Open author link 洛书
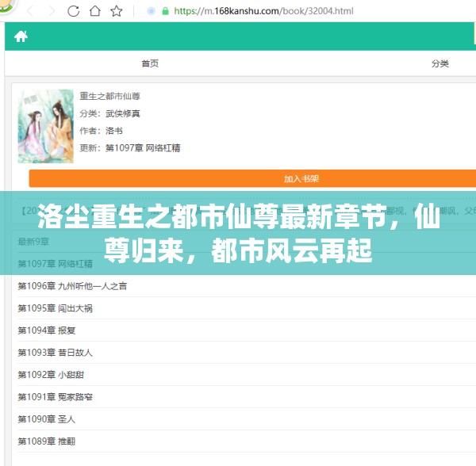 coord(114,131)
